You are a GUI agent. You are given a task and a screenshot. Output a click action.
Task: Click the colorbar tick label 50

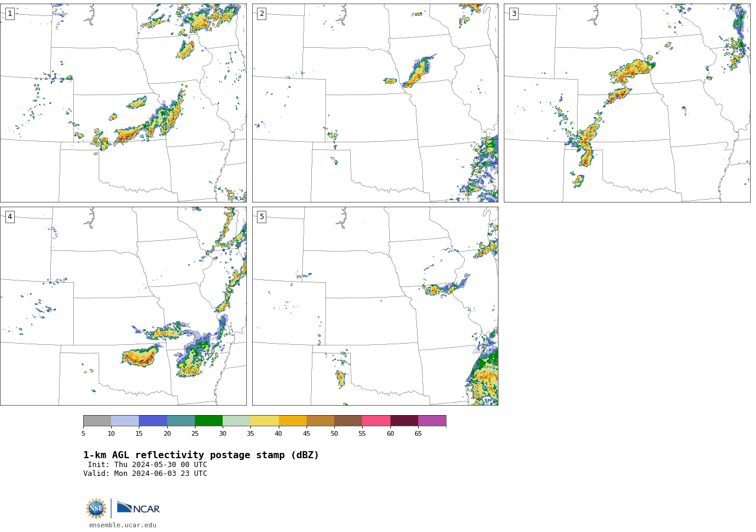tap(334, 434)
